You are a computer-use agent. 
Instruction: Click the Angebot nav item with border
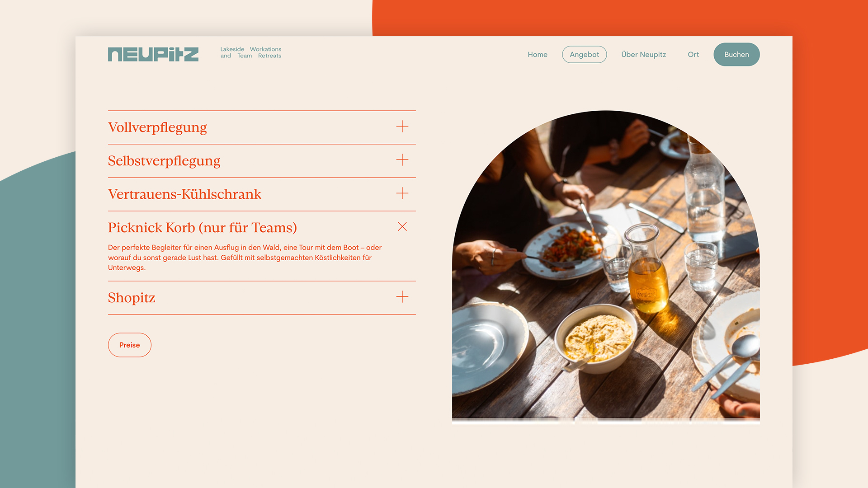pos(584,54)
